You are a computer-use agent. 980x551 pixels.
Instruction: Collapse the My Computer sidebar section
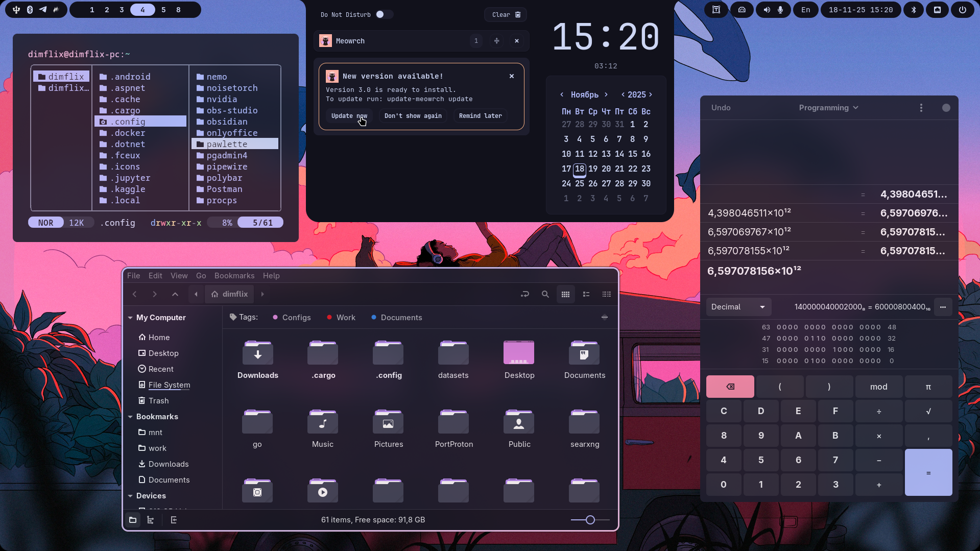131,318
